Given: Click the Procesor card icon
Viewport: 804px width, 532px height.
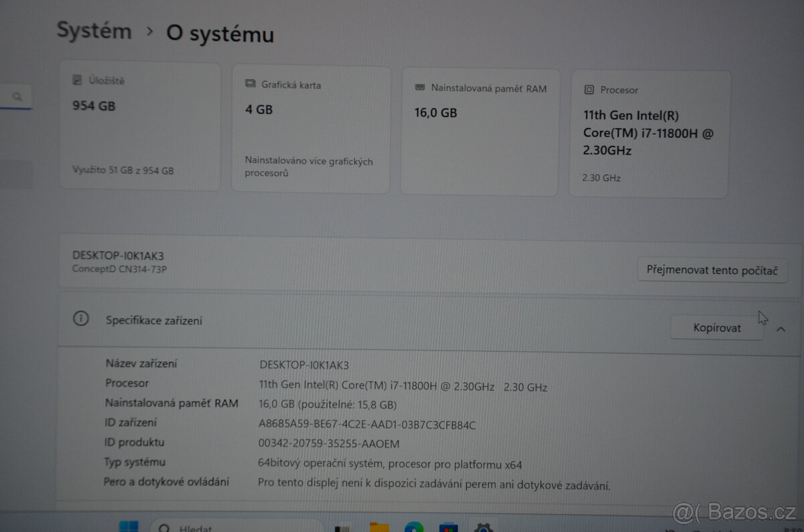Looking at the screenshot, I should coord(590,89).
